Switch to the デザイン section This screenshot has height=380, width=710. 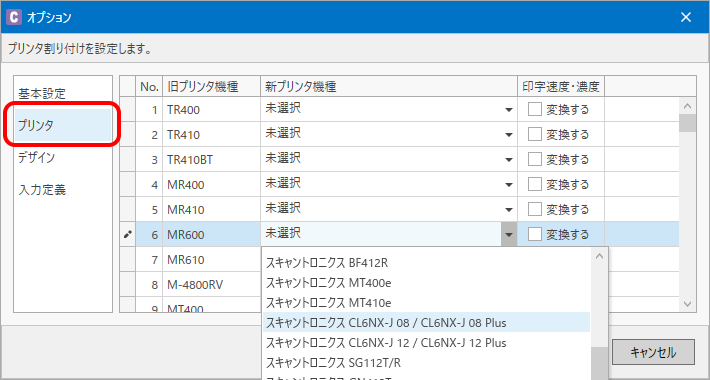pyautogui.click(x=63, y=158)
